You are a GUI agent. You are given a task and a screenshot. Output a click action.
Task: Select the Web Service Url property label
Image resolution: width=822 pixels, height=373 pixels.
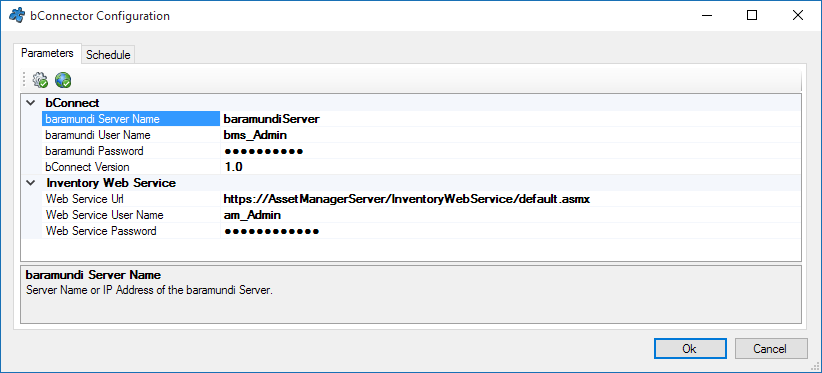pyautogui.click(x=84, y=199)
